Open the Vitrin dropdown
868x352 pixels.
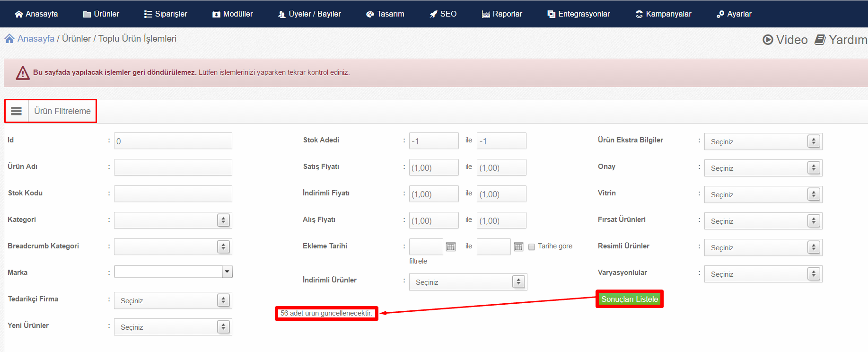tap(763, 194)
